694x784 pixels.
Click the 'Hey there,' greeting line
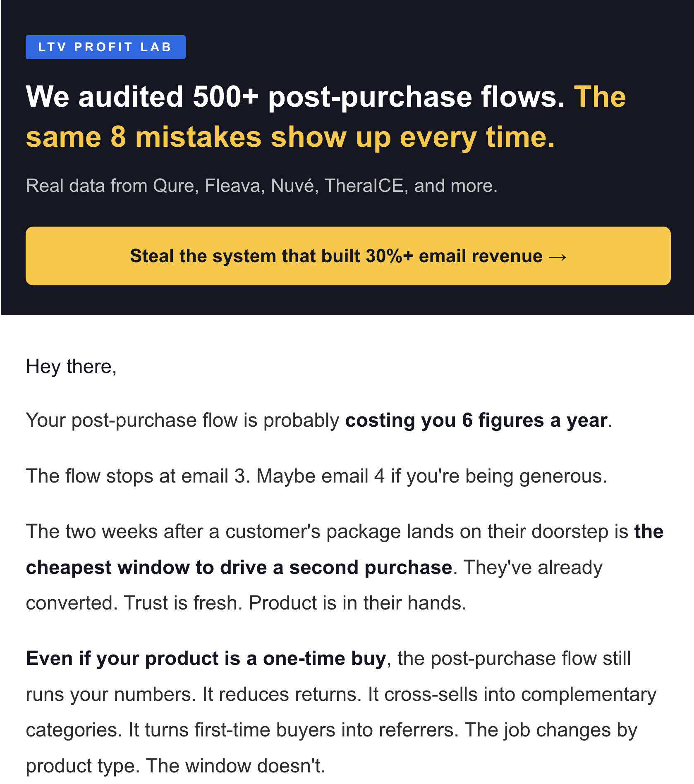pyautogui.click(x=71, y=367)
